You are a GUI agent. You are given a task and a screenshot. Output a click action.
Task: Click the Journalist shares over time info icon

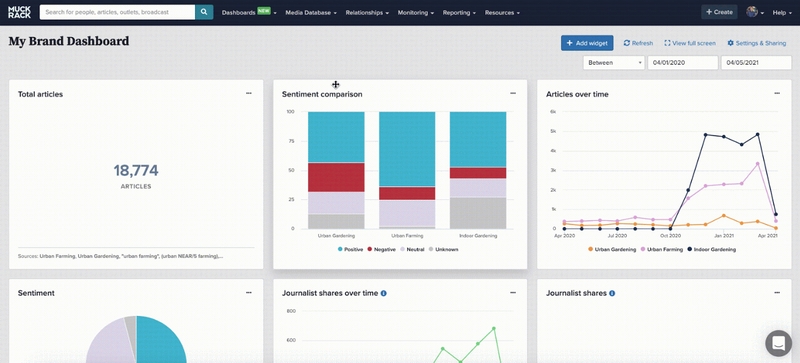coord(384,294)
